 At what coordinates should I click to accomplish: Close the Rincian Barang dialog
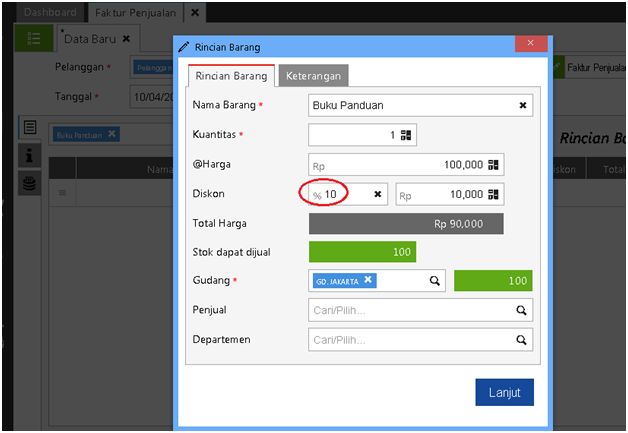[531, 43]
